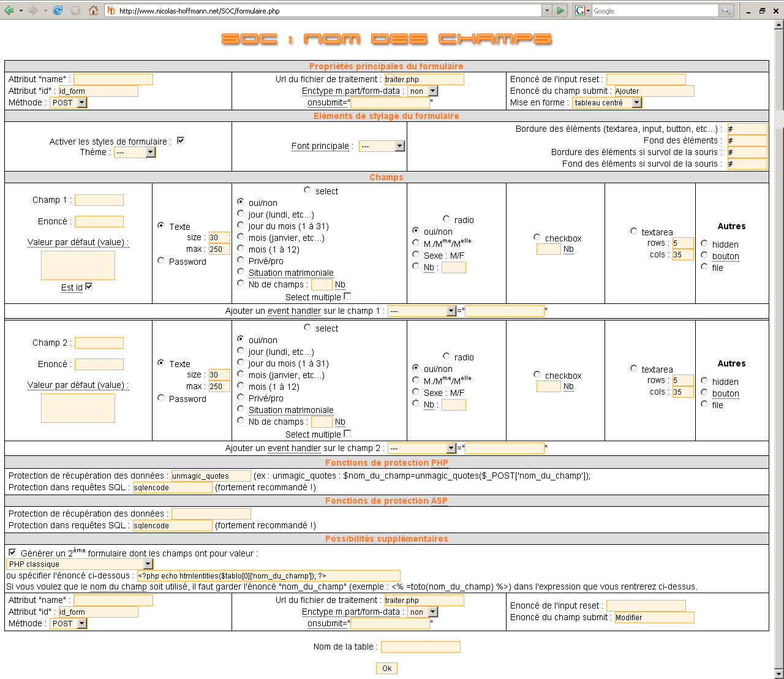Click the PHP sqlencode protection field
Image resolution: width=784 pixels, height=679 pixels.
(173, 487)
